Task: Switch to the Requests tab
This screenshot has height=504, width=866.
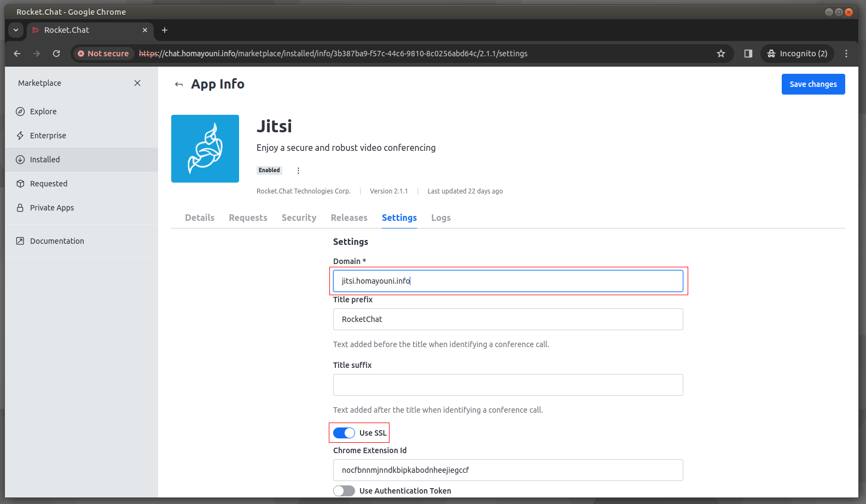Action: point(248,218)
